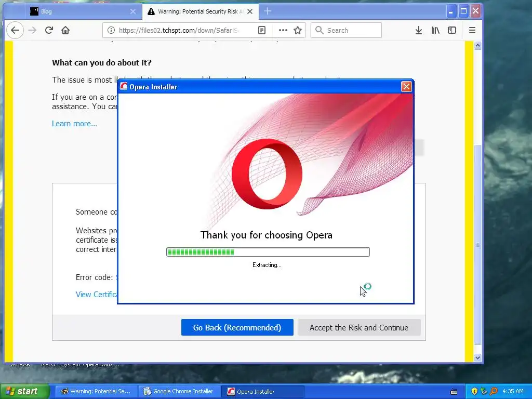Open page actions three-dot menu

[x=283, y=30]
